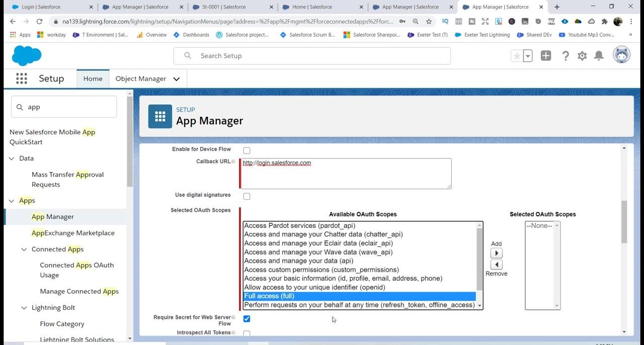Open New Salesforce Mobile App QuickStart

52,137
